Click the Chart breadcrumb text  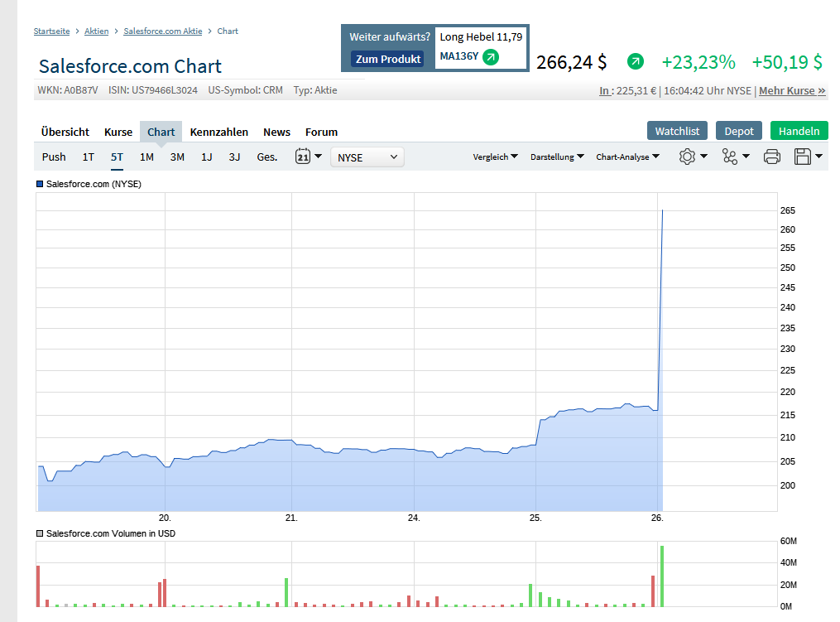click(x=228, y=31)
